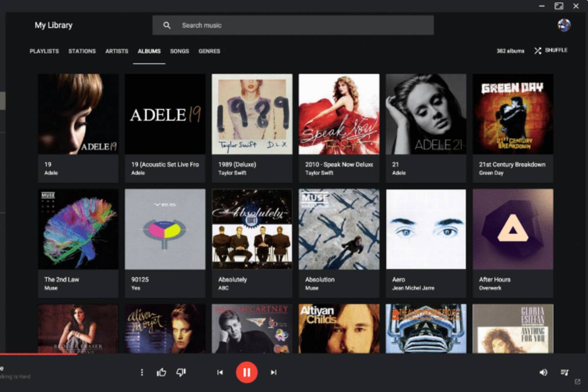Open the Adele 21 album cover
The image size is (588, 392).
[x=426, y=114]
